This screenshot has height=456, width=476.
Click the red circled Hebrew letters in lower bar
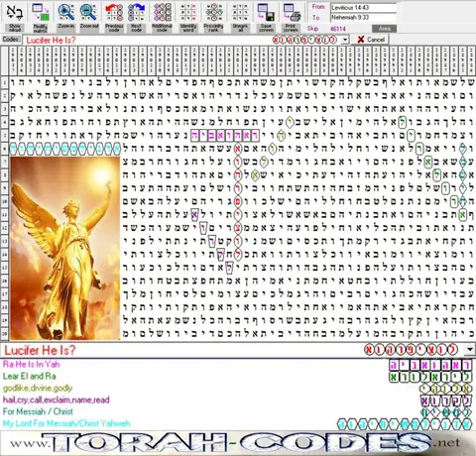(x=412, y=350)
